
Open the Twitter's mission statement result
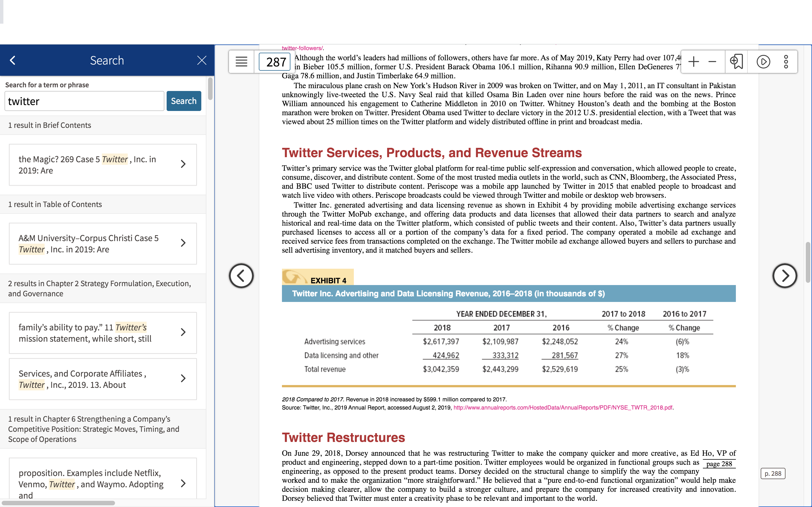[103, 333]
